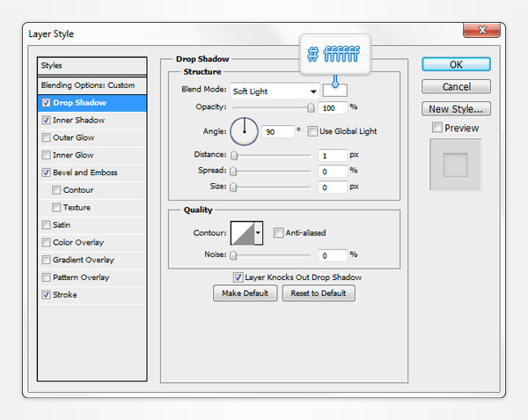
Task: Select Bevel and Emboss in styles list
Action: click(84, 173)
